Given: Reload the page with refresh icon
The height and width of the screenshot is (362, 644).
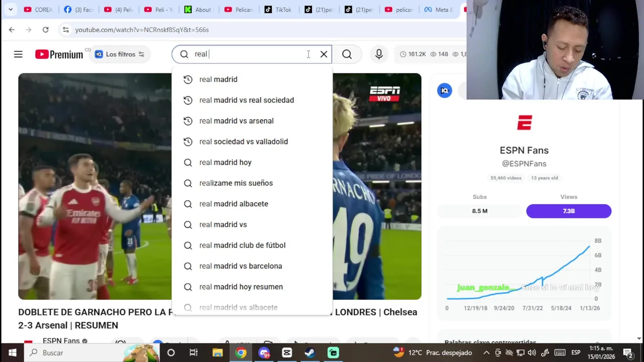Looking at the screenshot, I should coord(45,30).
